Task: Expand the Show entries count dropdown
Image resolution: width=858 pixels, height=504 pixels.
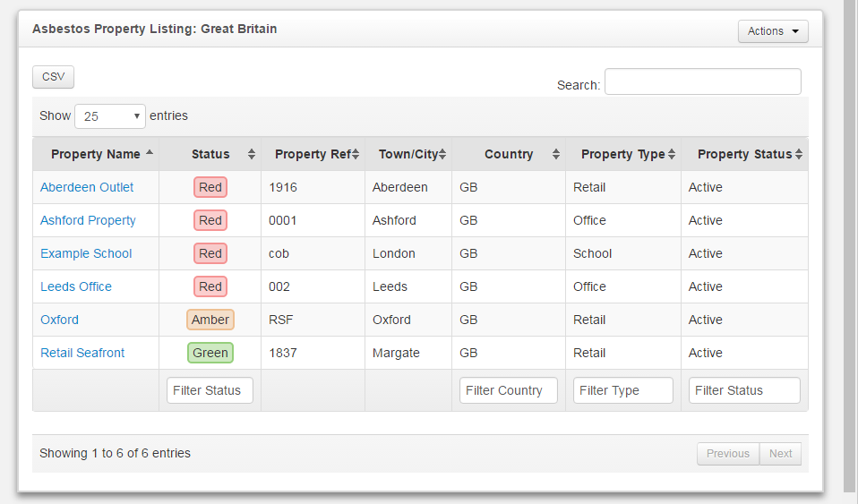Action: (x=110, y=116)
